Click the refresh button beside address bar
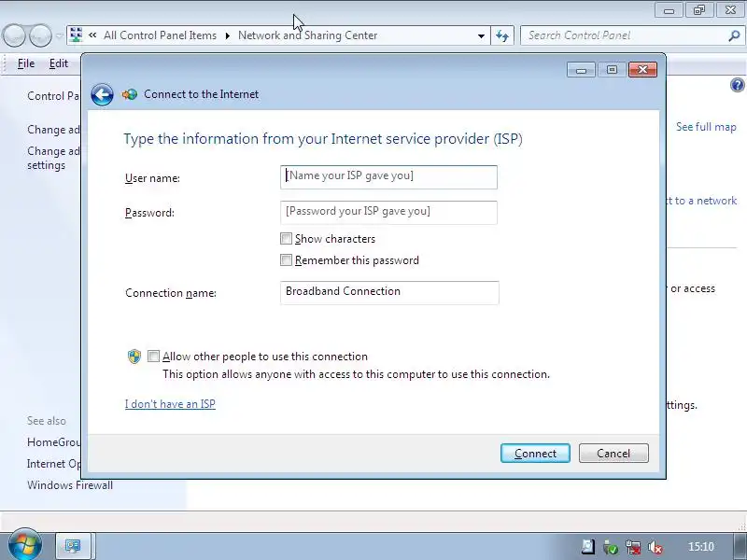 click(x=502, y=35)
